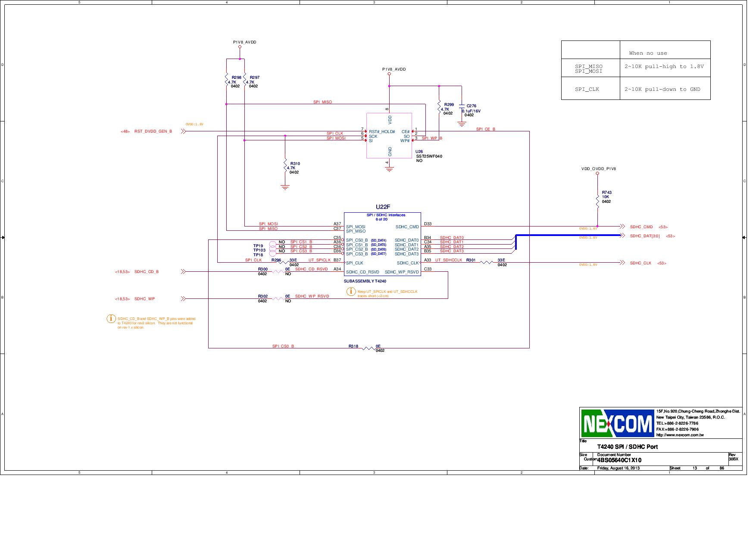Screen dimensions: 756x534
Task: Toggle the NO marker on SDHC_CD_RSVD resistor R300
Action: (x=288, y=274)
